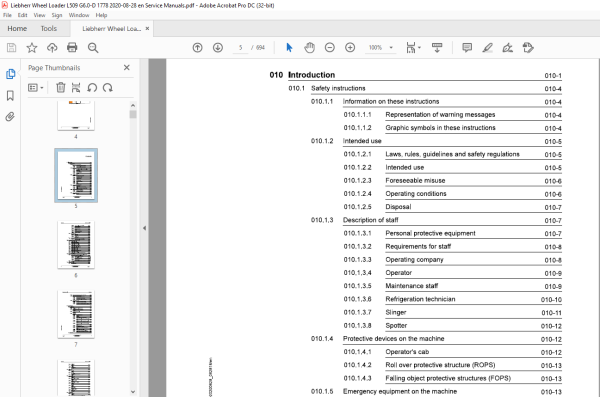Add a comment with the note icon
Screen dimensions: 600x397
point(467,47)
